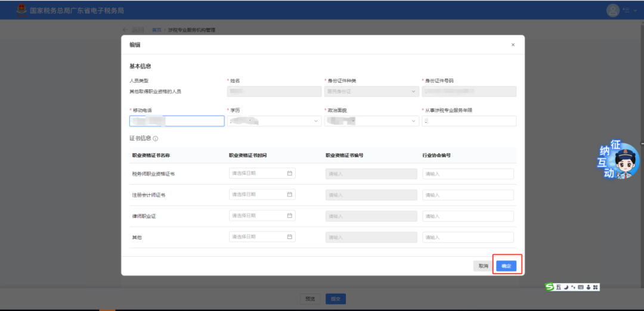The width and height of the screenshot is (644, 311).
Task: Click the 涉税专业服务机构管理 breadcrumb
Action: coord(192,30)
